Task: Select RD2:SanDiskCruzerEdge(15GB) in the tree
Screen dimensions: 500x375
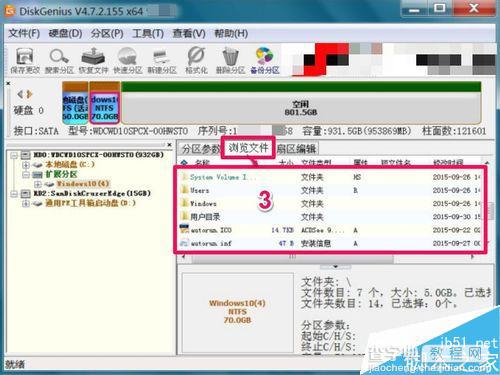Action: [92, 194]
